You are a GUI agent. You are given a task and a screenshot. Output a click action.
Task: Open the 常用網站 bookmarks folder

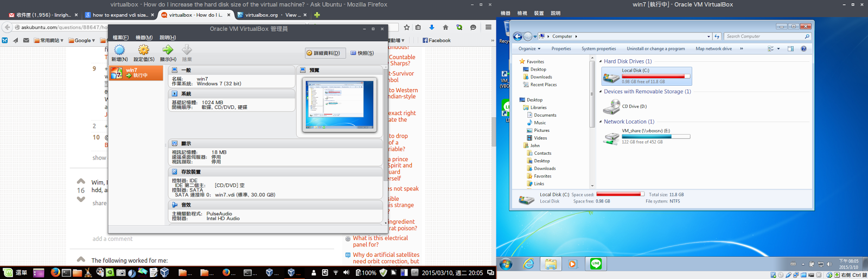pos(48,40)
